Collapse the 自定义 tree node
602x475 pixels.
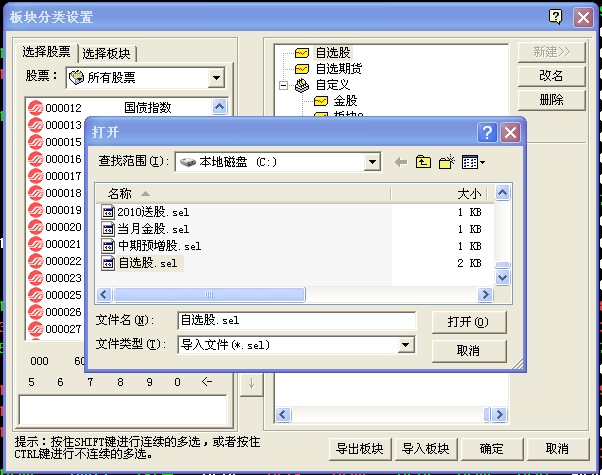pos(283,85)
